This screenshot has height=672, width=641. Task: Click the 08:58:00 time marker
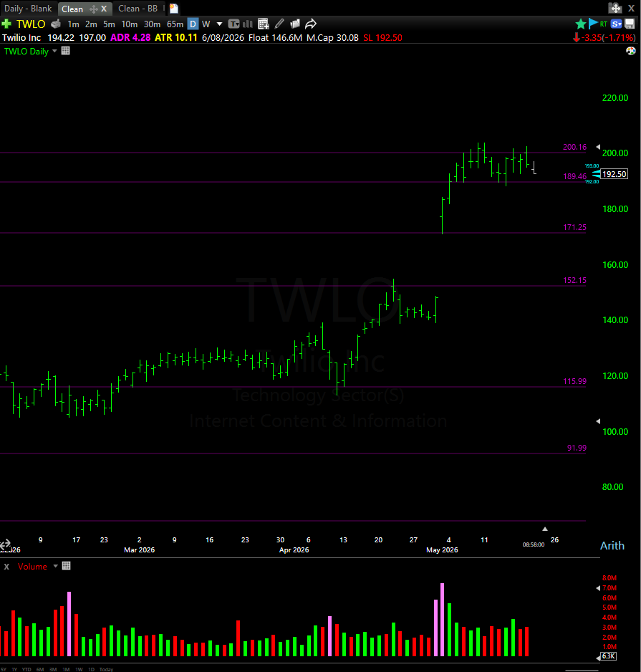tap(534, 544)
